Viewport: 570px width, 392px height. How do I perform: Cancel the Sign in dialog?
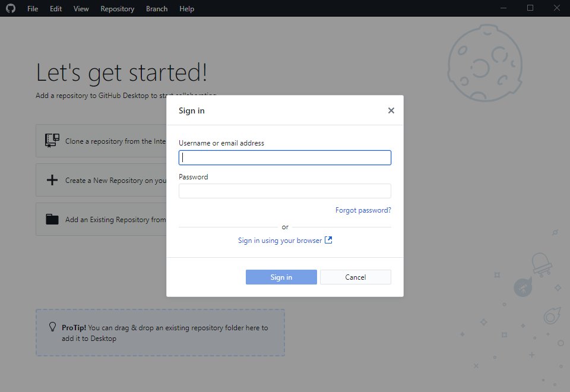(356, 277)
